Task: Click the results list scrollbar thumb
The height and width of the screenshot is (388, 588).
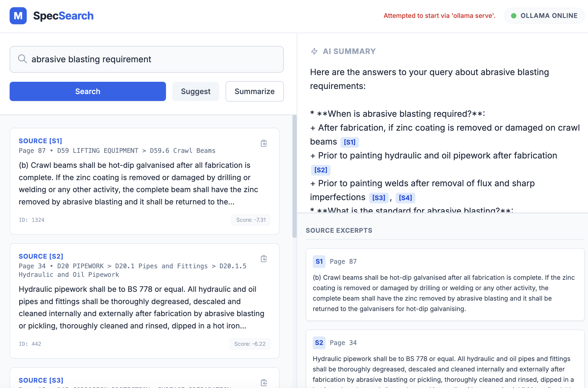Action: pos(294,176)
